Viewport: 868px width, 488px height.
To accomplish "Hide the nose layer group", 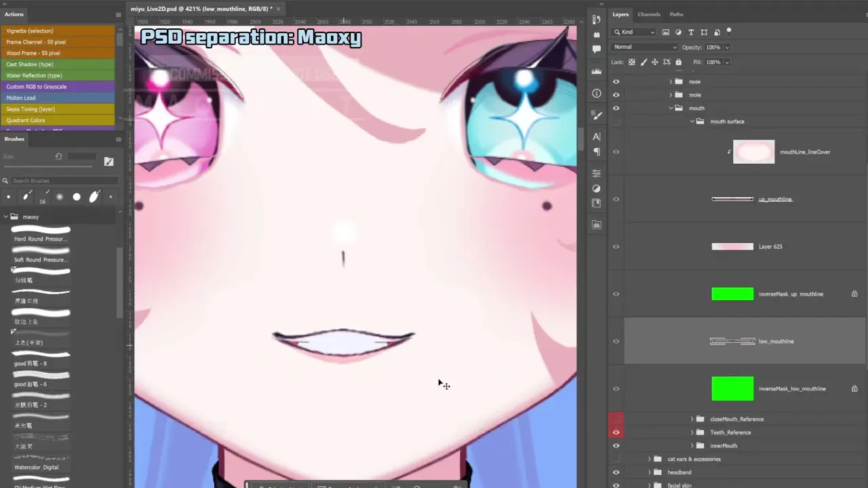I will (x=616, y=81).
